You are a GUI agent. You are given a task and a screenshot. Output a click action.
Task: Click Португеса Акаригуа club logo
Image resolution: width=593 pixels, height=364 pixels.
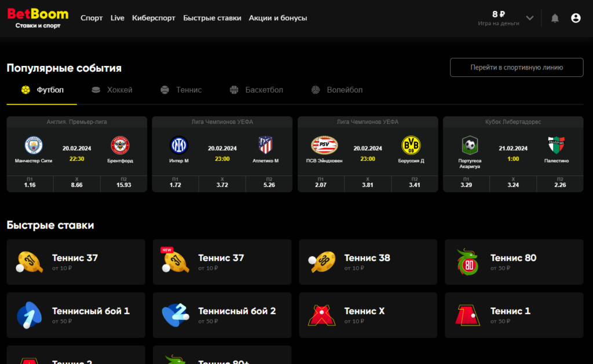470,145
